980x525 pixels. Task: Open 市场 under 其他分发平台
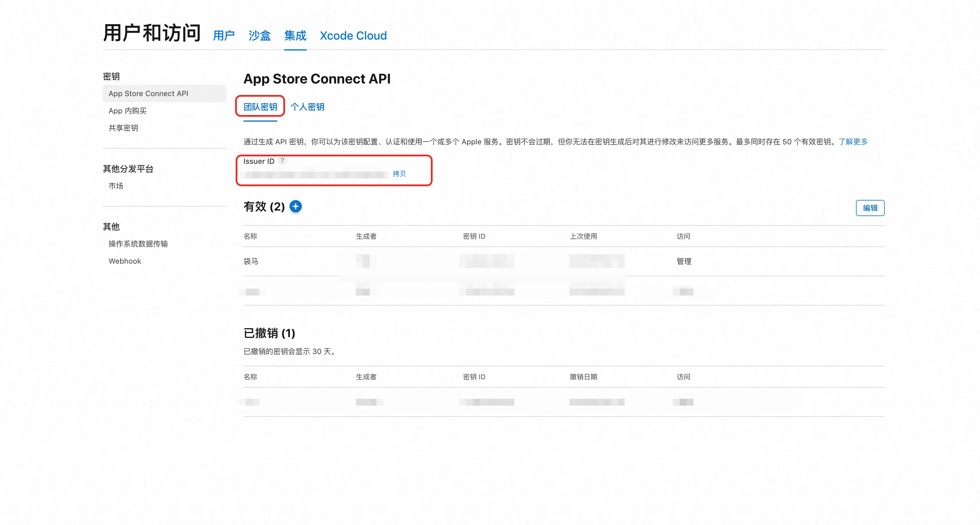pos(116,186)
